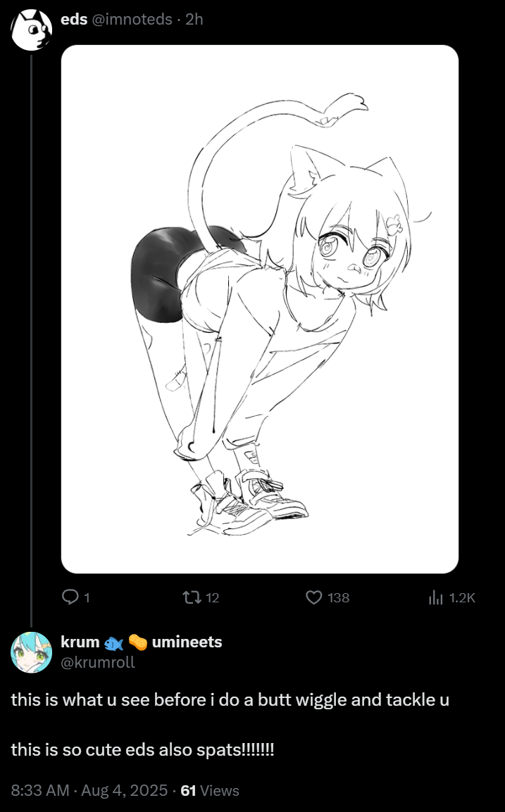The height and width of the screenshot is (812, 505).
Task: Click the 2h post timestamp
Action: 194,19
